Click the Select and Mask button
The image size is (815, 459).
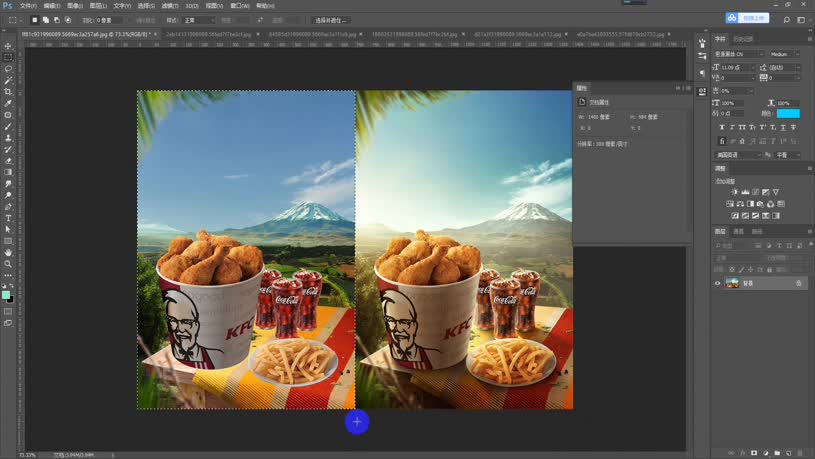tap(331, 20)
